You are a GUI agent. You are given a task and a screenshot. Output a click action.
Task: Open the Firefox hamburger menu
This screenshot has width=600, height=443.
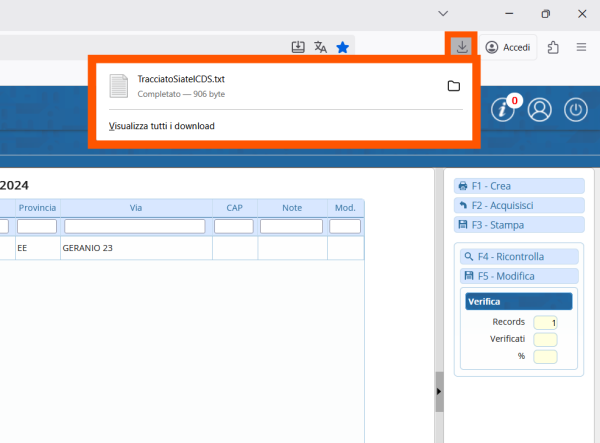click(581, 47)
